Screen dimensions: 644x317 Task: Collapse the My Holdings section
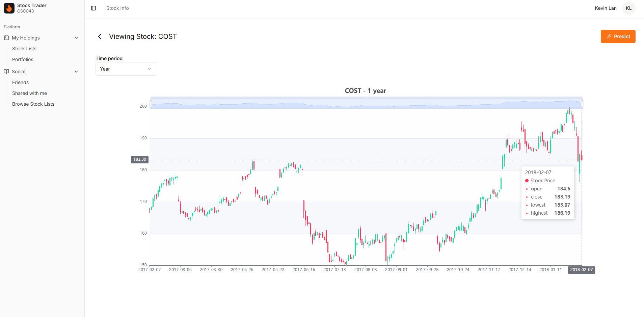point(76,37)
